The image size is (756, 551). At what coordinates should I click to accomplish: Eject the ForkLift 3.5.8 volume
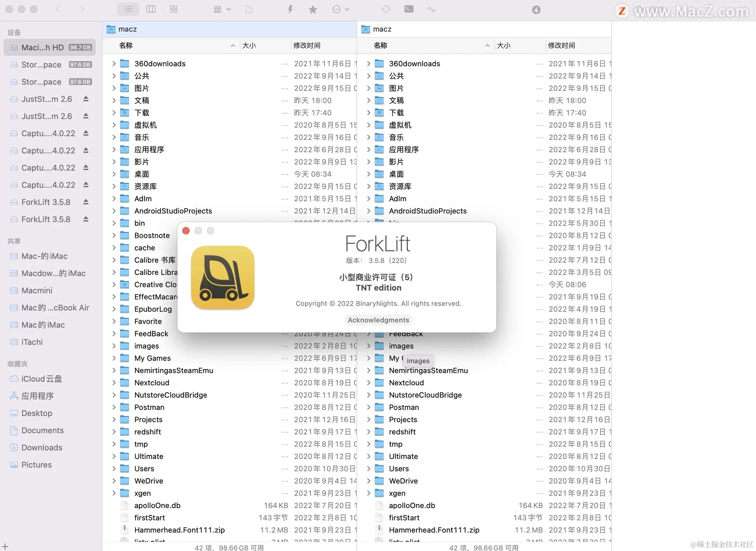tap(86, 202)
